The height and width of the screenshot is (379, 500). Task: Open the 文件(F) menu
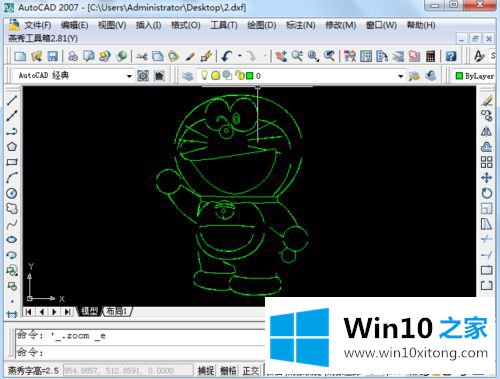pos(37,25)
